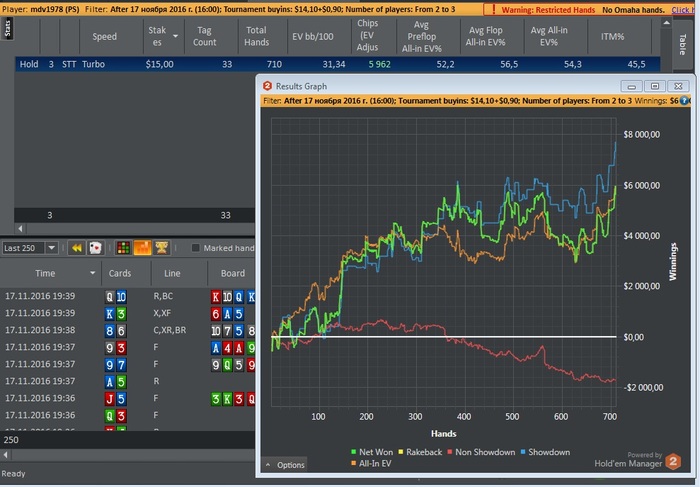Select the hand with Q 3 cards
Screen dimensions: 700x487
point(128,416)
